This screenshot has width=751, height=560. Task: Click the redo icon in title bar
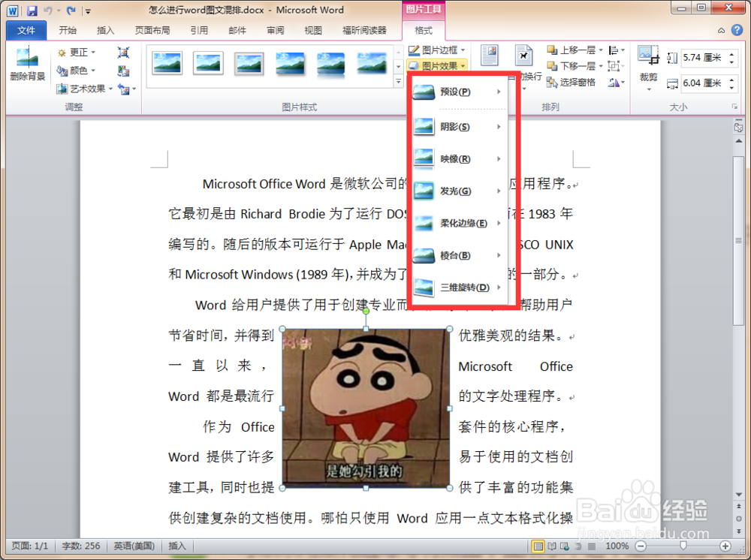click(71, 10)
